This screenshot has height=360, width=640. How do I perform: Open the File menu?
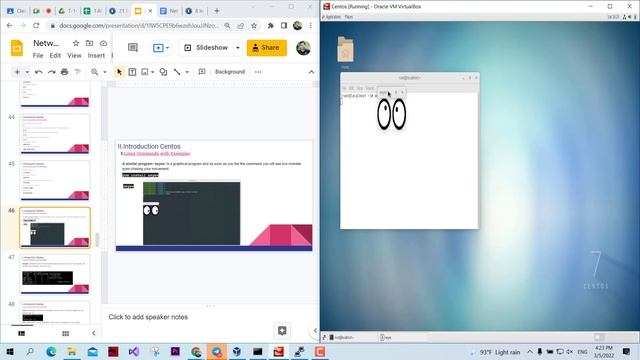click(x=38, y=56)
